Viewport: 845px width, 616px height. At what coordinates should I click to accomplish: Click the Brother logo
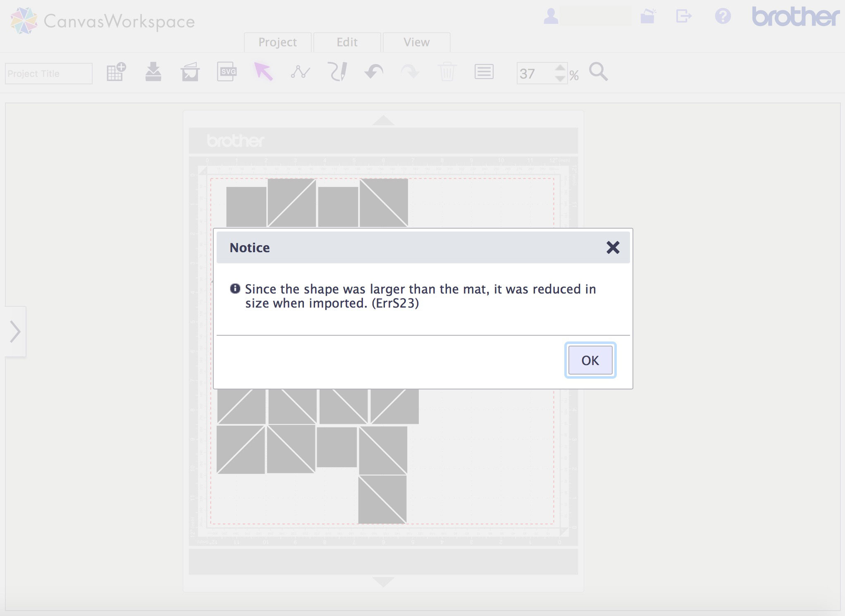[796, 17]
